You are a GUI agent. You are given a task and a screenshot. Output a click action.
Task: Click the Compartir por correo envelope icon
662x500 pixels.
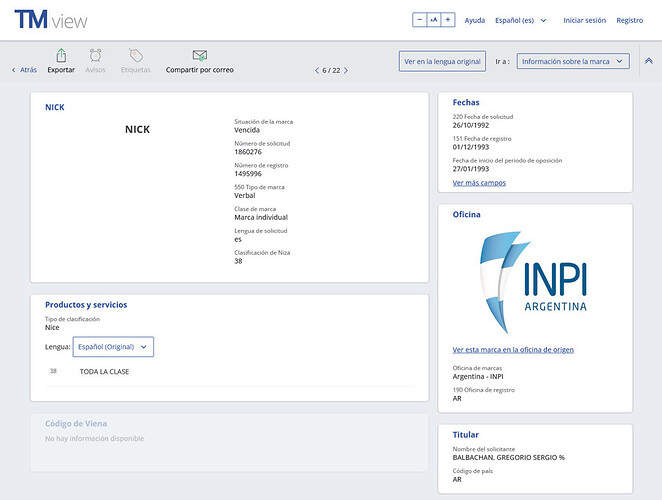click(x=199, y=56)
